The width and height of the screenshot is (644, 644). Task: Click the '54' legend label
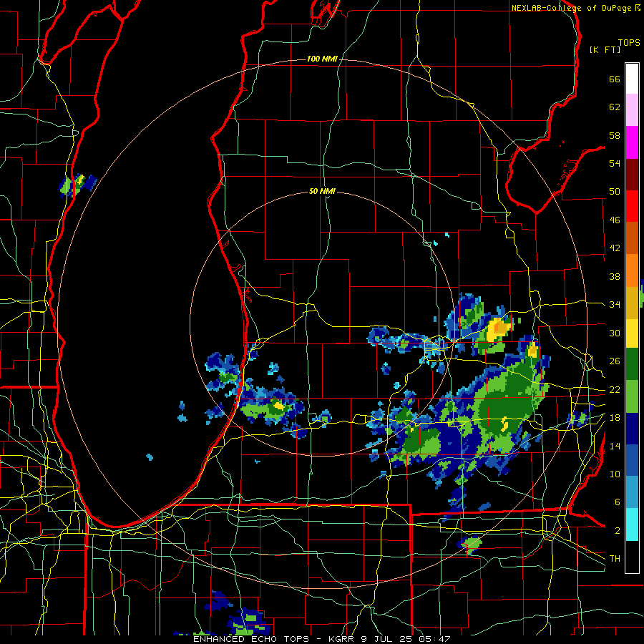tap(615, 163)
